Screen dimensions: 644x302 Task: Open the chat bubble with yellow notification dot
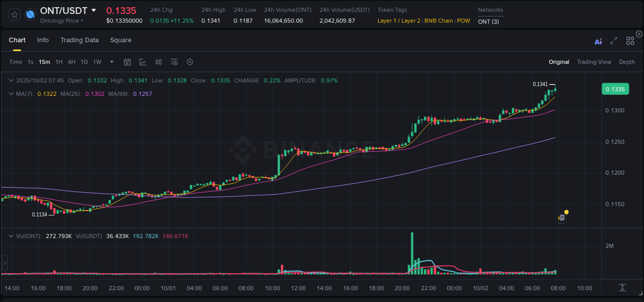click(x=562, y=217)
